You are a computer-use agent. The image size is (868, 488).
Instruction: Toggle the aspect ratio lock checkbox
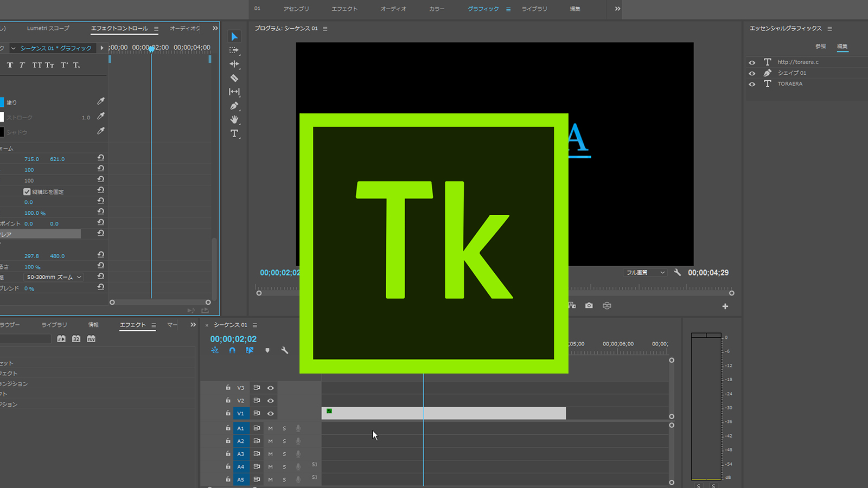(27, 191)
